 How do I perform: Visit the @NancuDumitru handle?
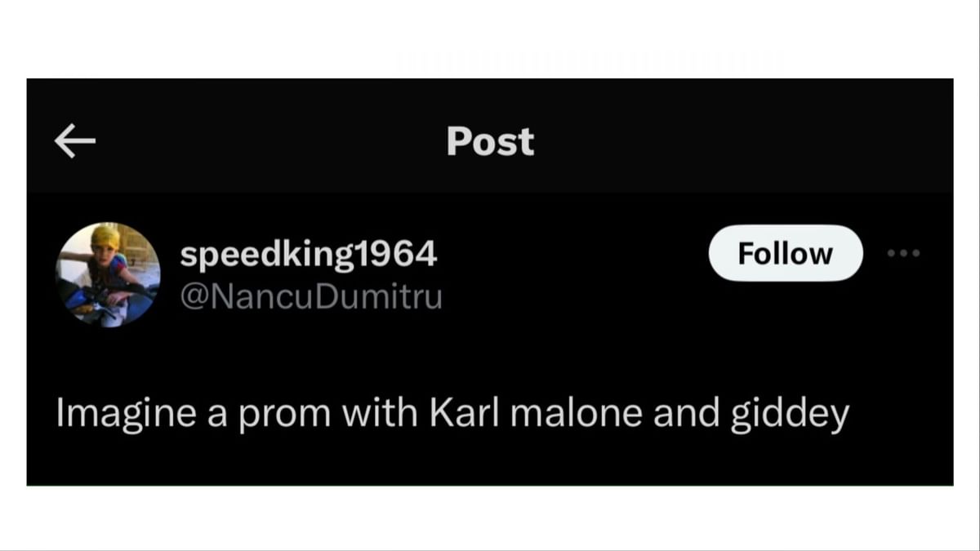pos(310,295)
